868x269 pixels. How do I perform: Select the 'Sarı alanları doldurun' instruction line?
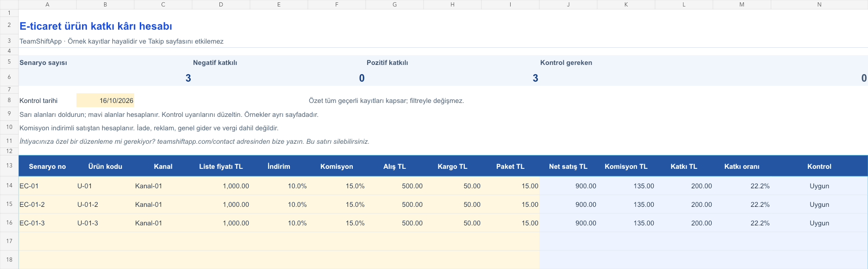tap(169, 115)
